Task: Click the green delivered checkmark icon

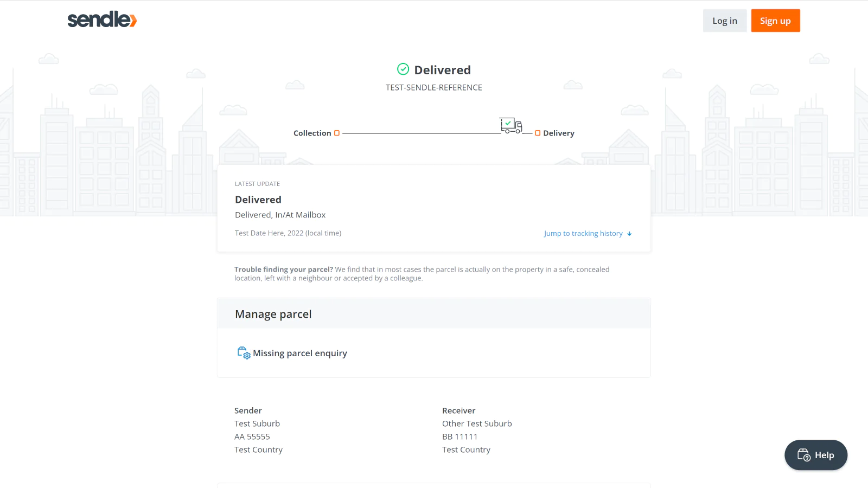Action: coord(403,69)
